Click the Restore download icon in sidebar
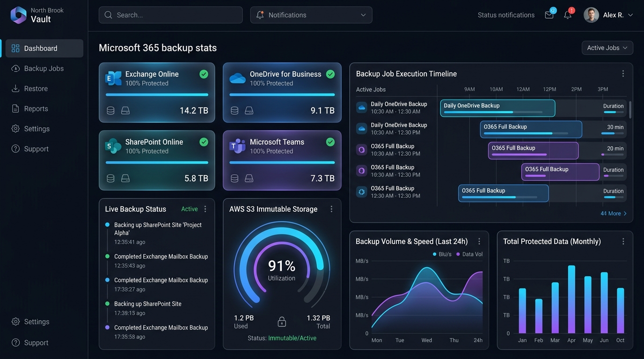Viewport: 644px width, 359px height. click(x=15, y=88)
